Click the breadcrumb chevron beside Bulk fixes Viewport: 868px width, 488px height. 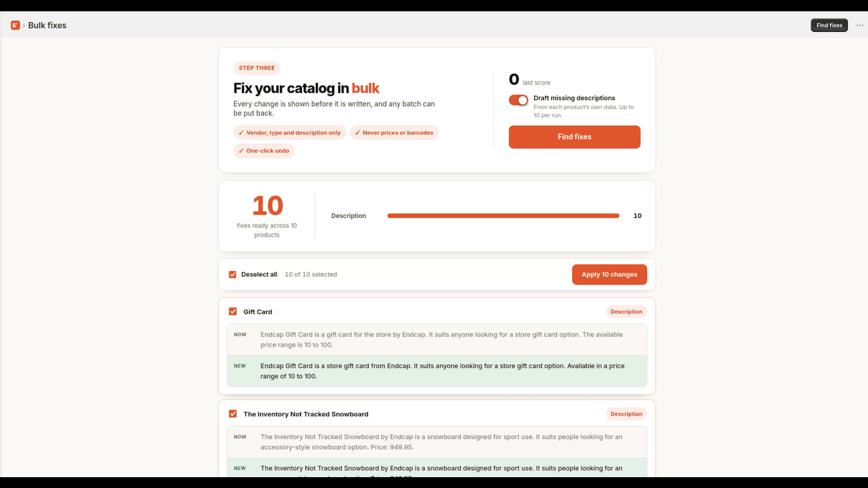(24, 25)
